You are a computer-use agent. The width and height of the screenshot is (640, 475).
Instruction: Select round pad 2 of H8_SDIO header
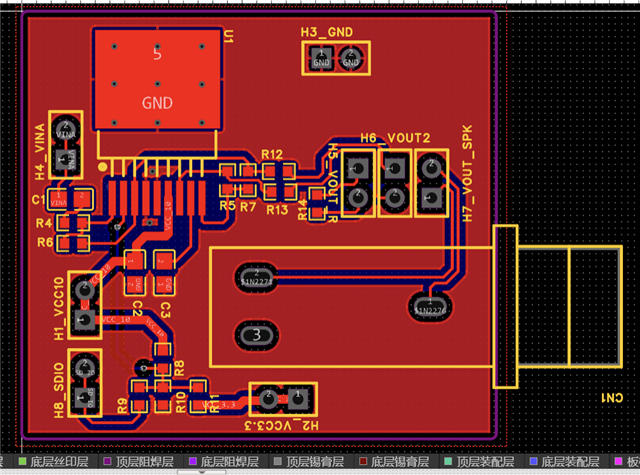click(x=85, y=368)
